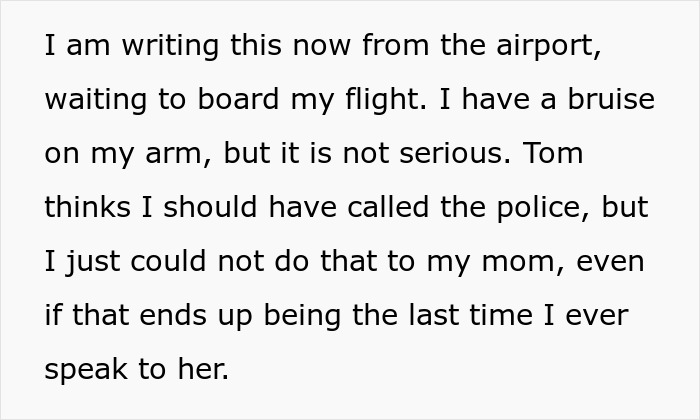This screenshot has width=700, height=420.
Task: Place the cursor on the word "bruise"
Action: click(611, 99)
